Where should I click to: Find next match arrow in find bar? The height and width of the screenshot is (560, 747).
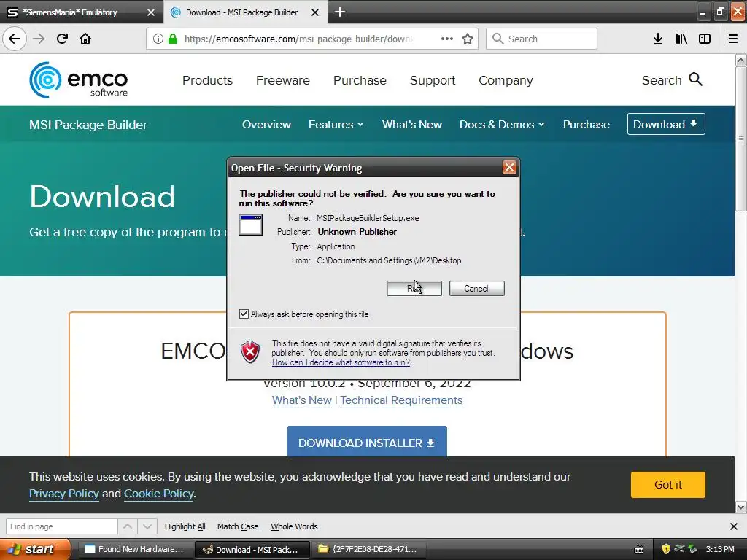tap(147, 526)
